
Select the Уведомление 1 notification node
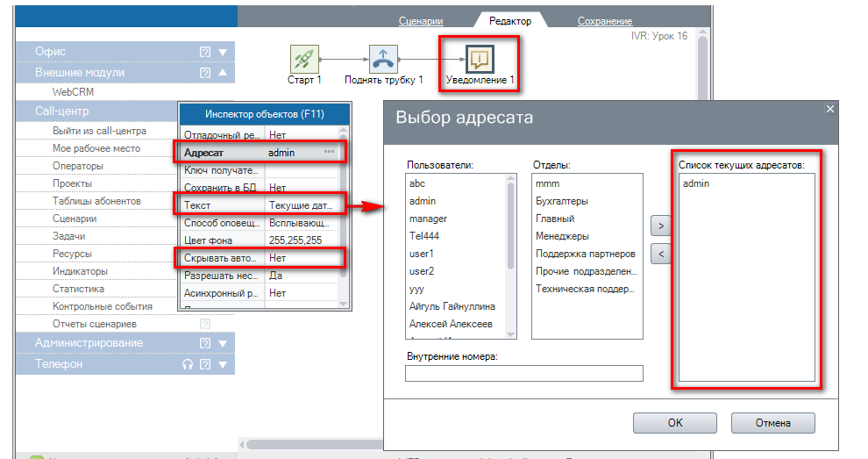(x=480, y=58)
